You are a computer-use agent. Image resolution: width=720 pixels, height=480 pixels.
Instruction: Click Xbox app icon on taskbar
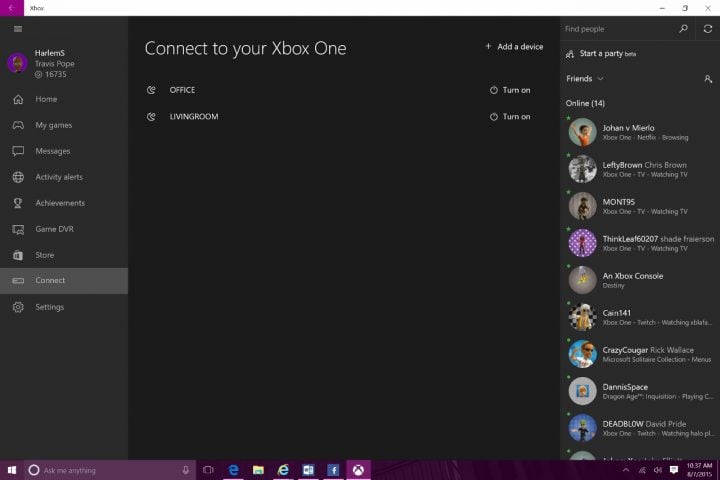[358, 470]
